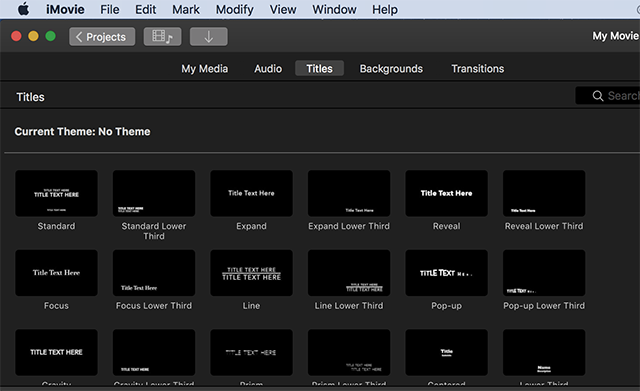640x391 pixels.
Task: Select the Reveal title thumbnail
Action: [447, 193]
